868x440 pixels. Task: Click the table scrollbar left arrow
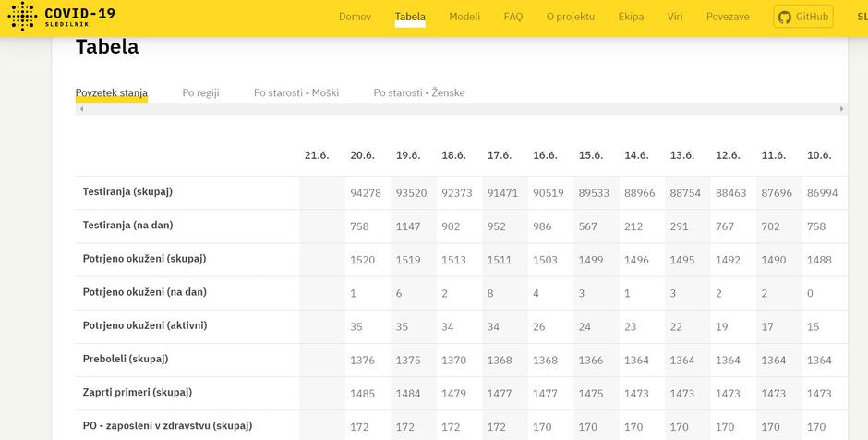click(81, 109)
